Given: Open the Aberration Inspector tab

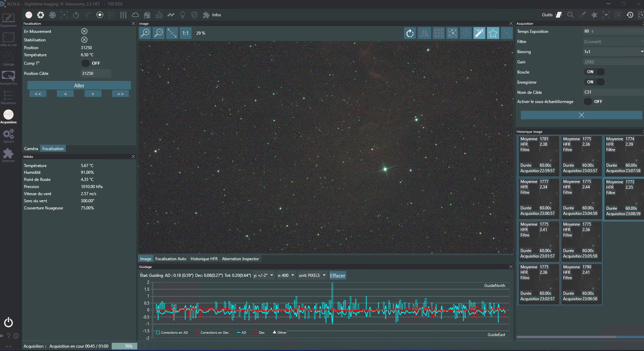Looking at the screenshot, I should coord(240,259).
